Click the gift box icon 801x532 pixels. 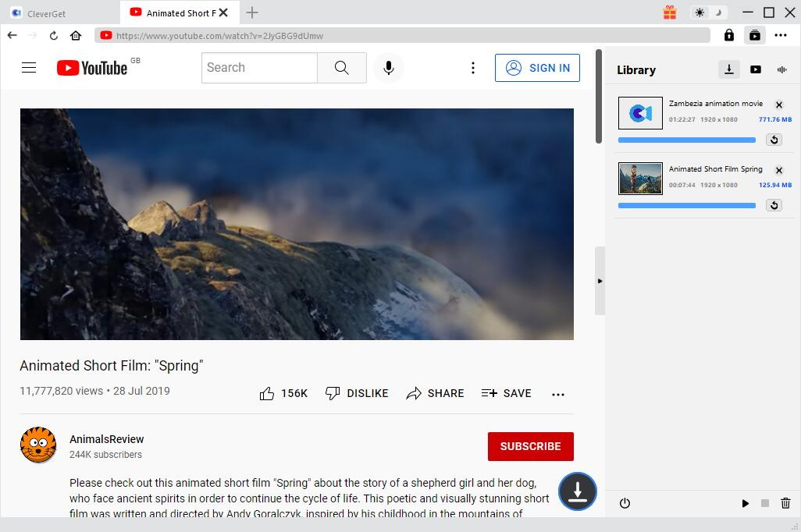coord(670,12)
